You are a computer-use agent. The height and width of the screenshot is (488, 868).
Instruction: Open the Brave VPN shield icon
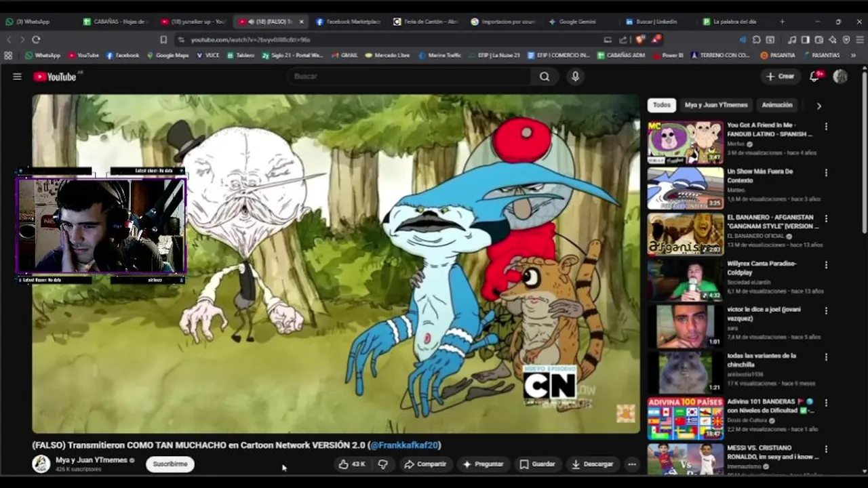pyautogui.click(x=846, y=40)
